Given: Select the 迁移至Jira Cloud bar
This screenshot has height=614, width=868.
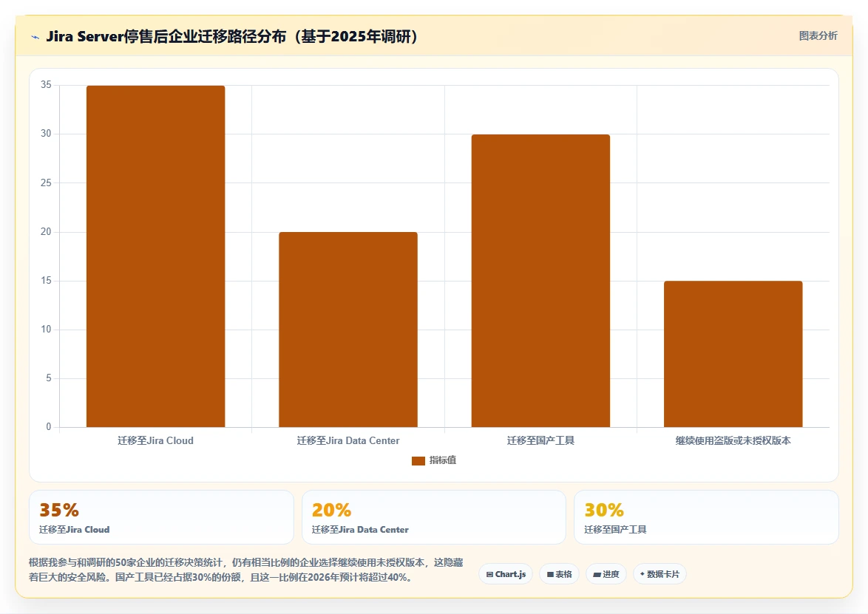Looking at the screenshot, I should pos(155,256).
